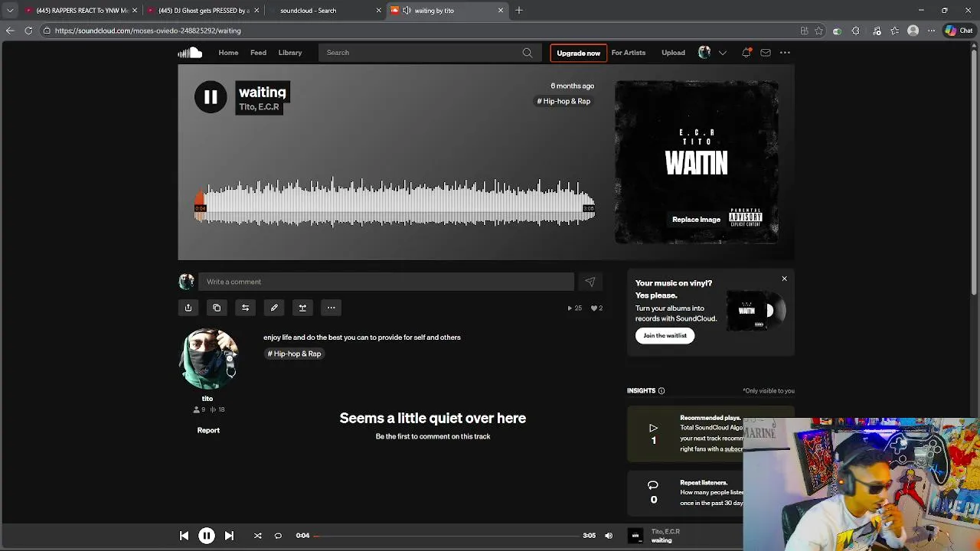Open the tito profile picture

click(x=207, y=359)
